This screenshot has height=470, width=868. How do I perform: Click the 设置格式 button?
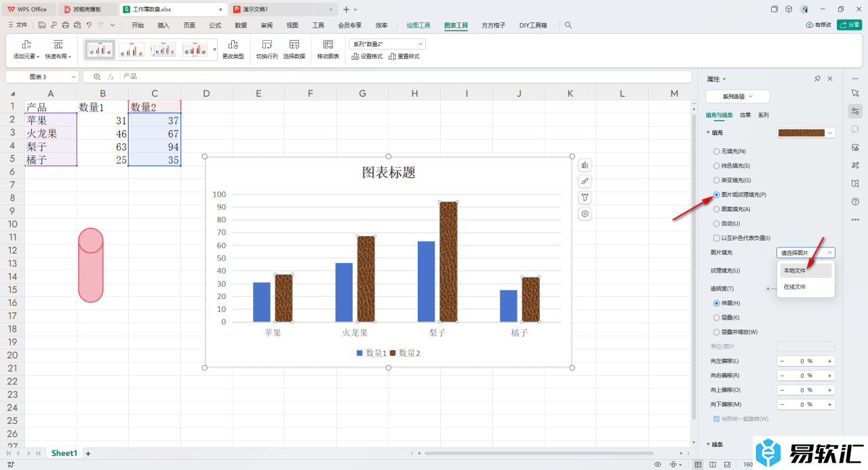point(367,56)
